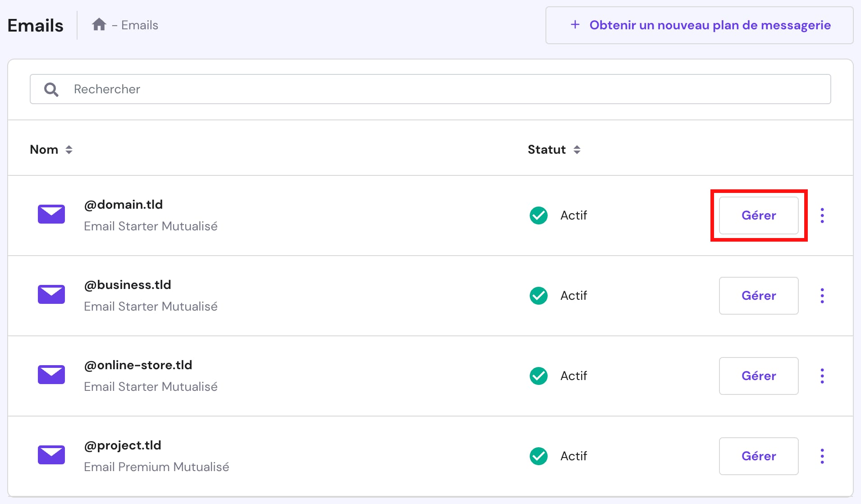
Task: Open the Emails breadcrumb item
Action: pos(140,25)
